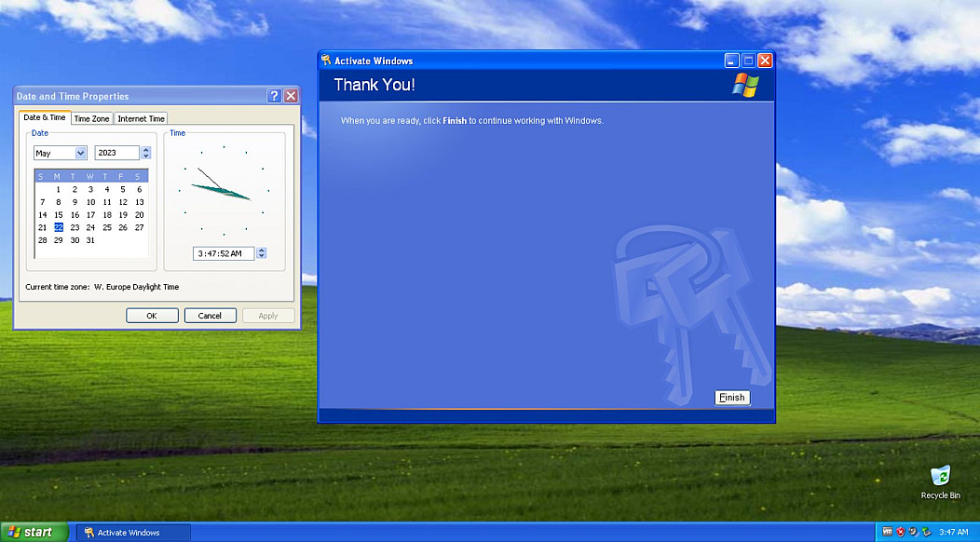Click the help question mark in Date and Time
980x542 pixels.
pyautogui.click(x=274, y=96)
